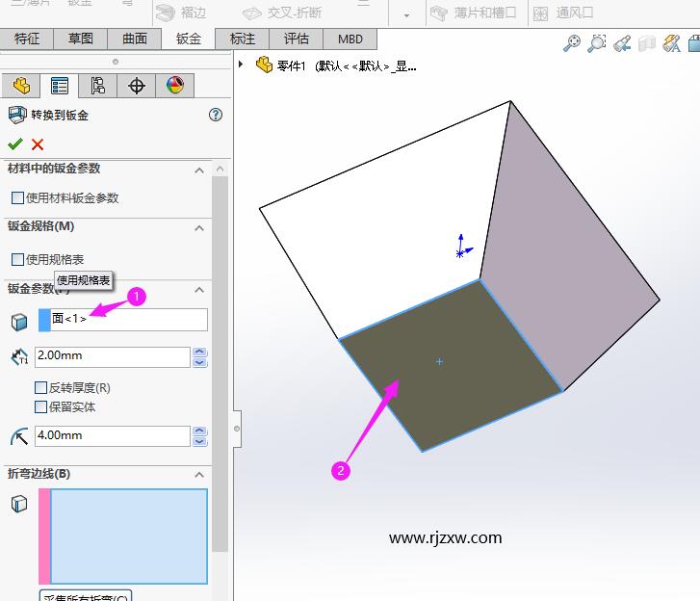This screenshot has width=700, height=601.
Task: Click the 通风口 vent tool
Action: click(x=562, y=13)
